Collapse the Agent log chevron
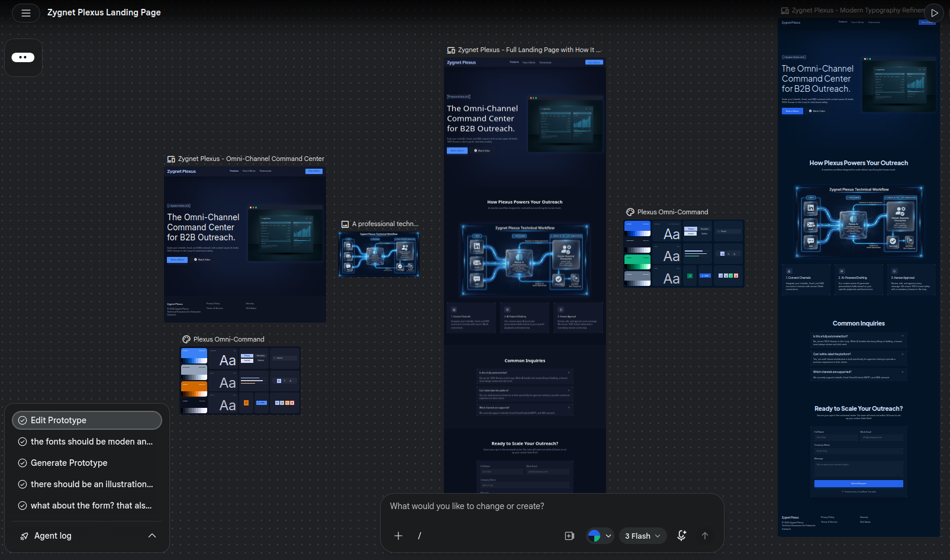950x560 pixels. coord(152,536)
